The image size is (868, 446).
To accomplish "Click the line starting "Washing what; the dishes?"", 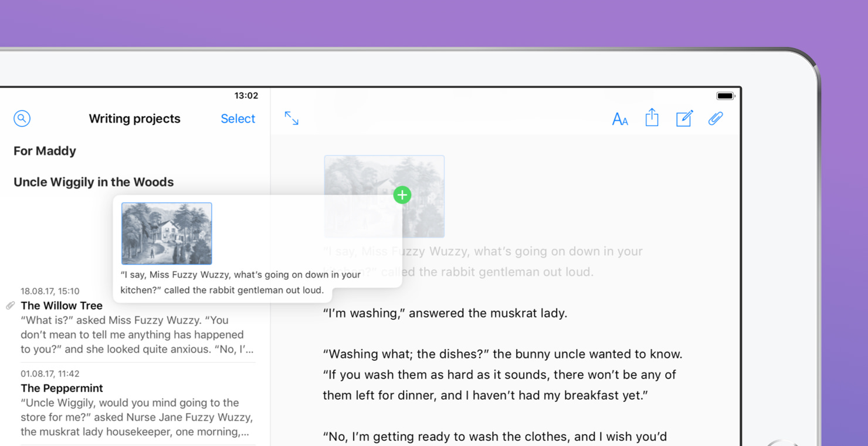I will coord(503,354).
